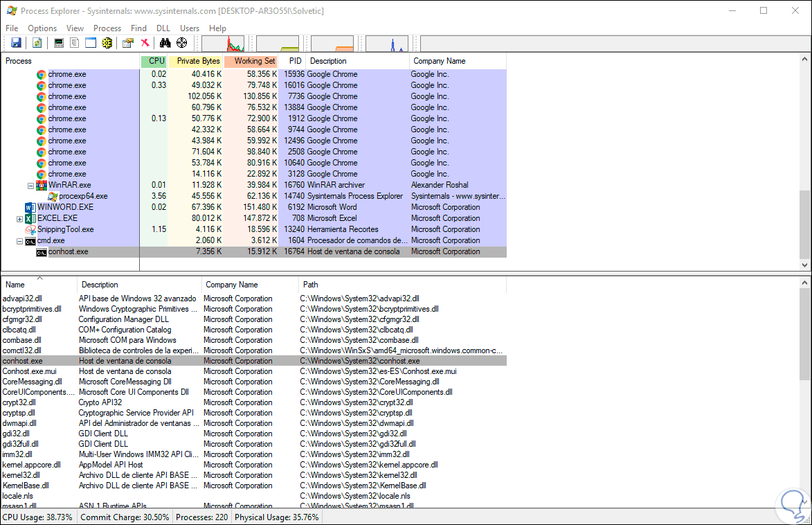Click the Refresh Now toolbar icon
Viewport: 812px width, 525px height.
[x=37, y=43]
